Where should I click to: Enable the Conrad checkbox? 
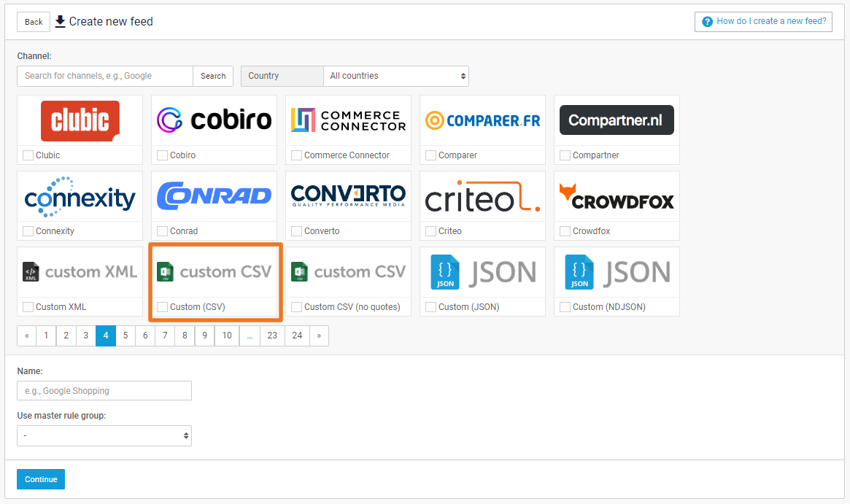tap(162, 231)
